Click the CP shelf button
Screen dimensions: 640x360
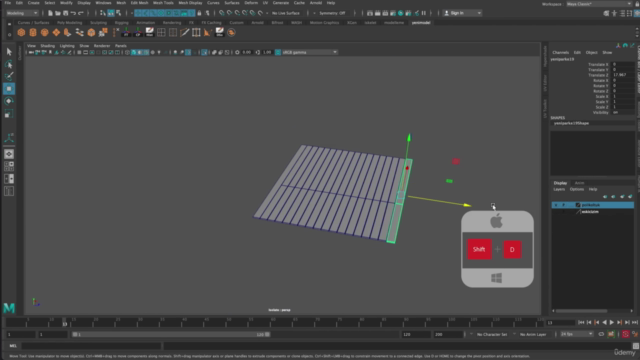[x=138, y=32]
